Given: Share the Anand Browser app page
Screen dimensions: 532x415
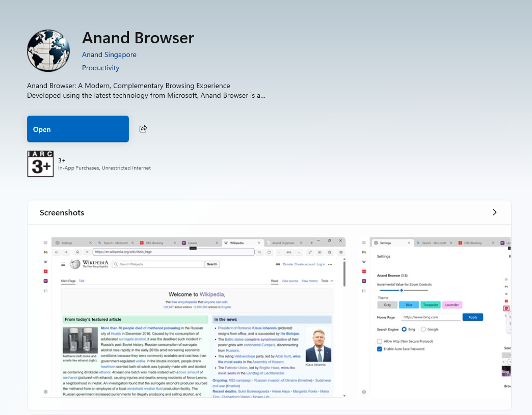Looking at the screenshot, I should [x=143, y=129].
